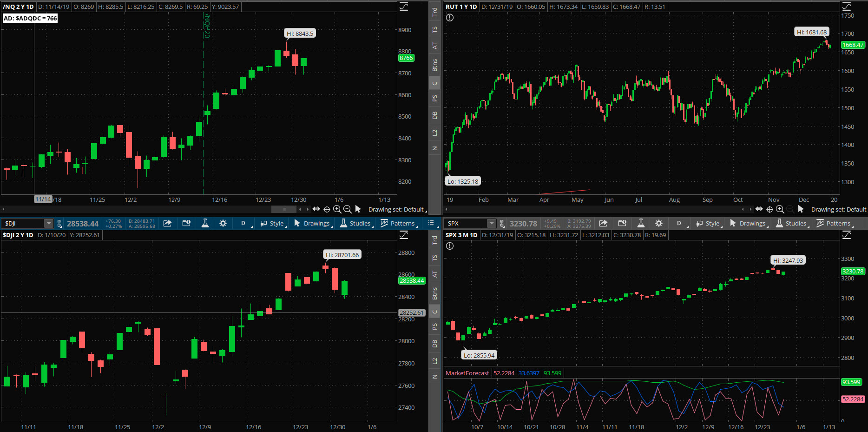Click the 1668.47 price bubble on RUT axis
The width and height of the screenshot is (868, 432).
(x=853, y=45)
